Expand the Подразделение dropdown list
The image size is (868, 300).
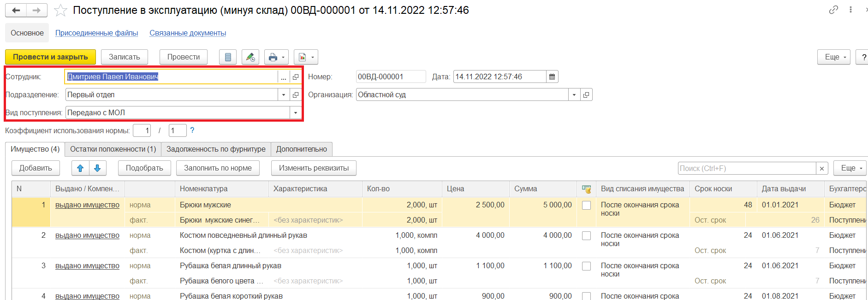(x=284, y=95)
